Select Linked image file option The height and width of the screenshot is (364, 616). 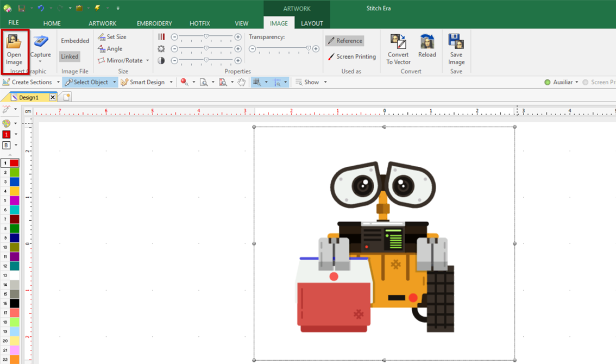coord(70,57)
